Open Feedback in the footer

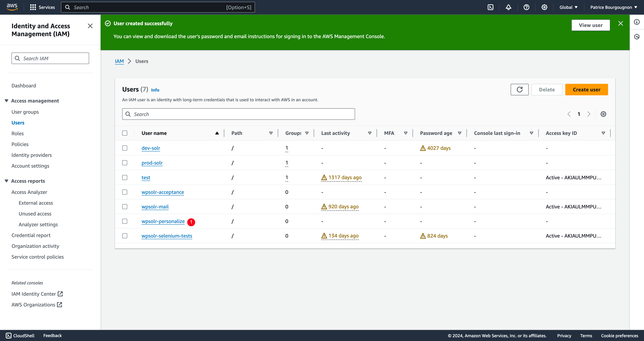point(52,335)
